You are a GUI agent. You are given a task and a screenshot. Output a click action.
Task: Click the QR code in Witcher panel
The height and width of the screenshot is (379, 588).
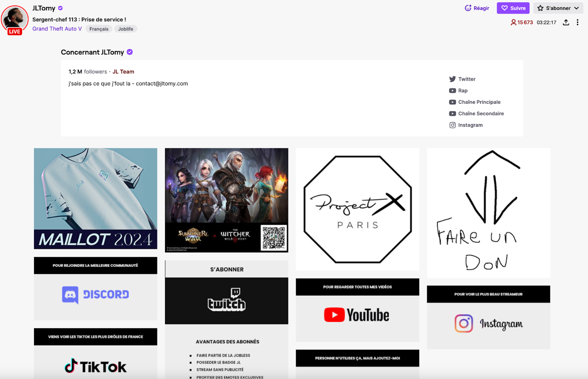point(274,237)
